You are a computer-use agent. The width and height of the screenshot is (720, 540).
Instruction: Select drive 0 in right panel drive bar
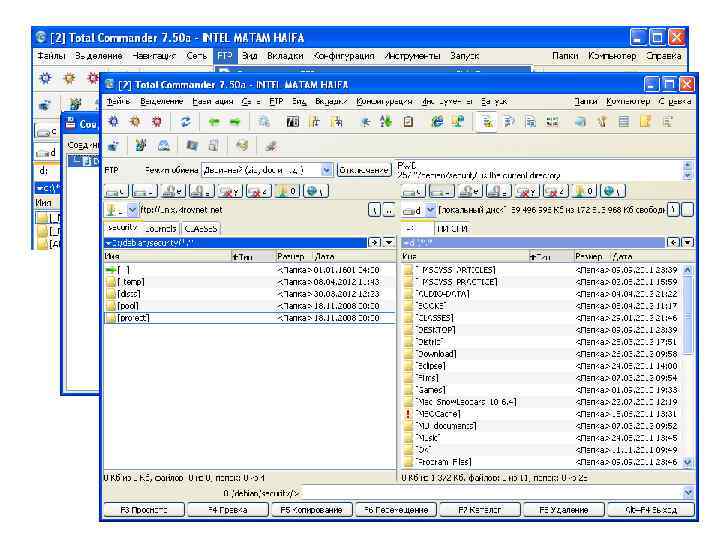point(584,191)
